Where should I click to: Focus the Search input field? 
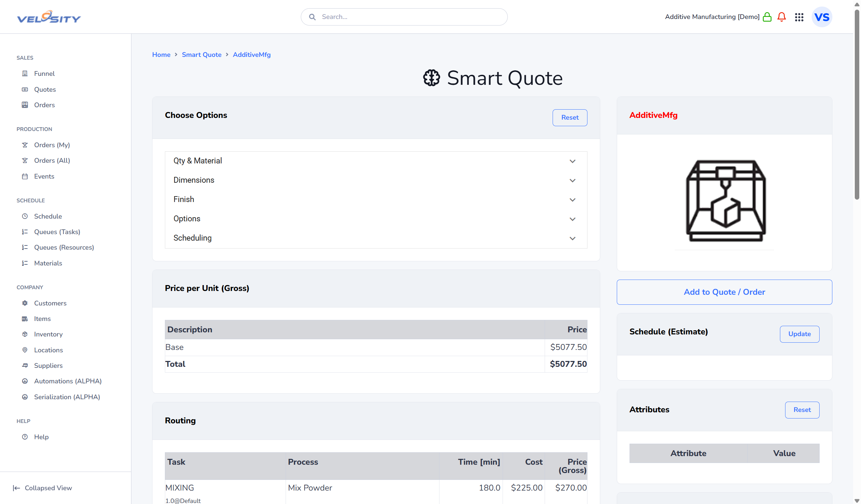coord(404,17)
